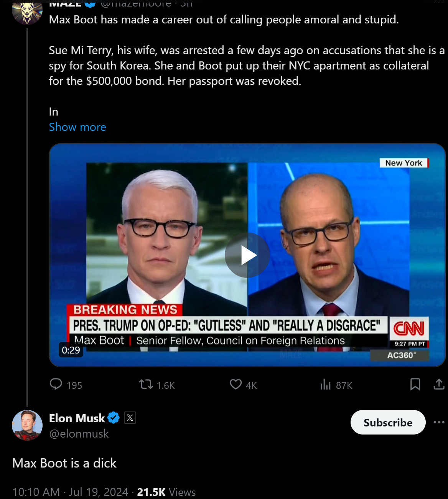The image size is (448, 499).
Task: Click the 0:29 video duration badge
Action: click(71, 350)
